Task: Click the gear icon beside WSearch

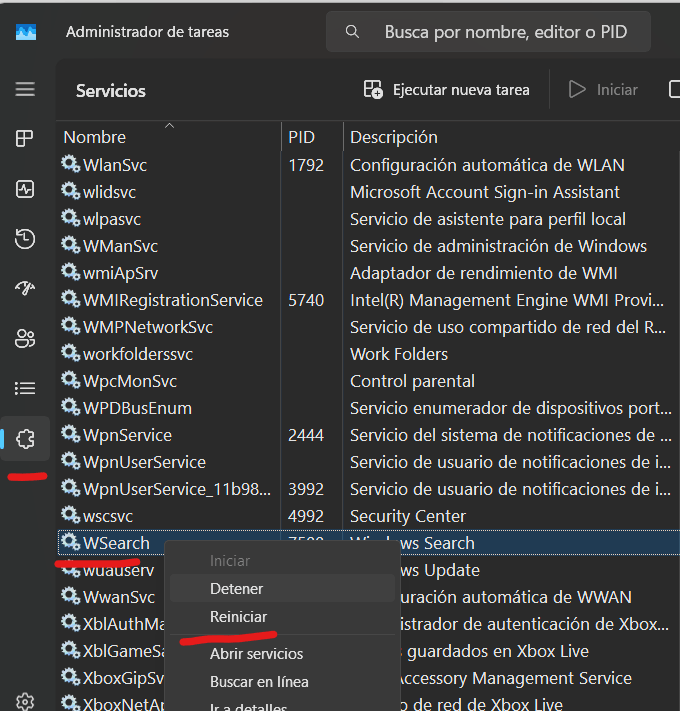Action: click(x=70, y=541)
